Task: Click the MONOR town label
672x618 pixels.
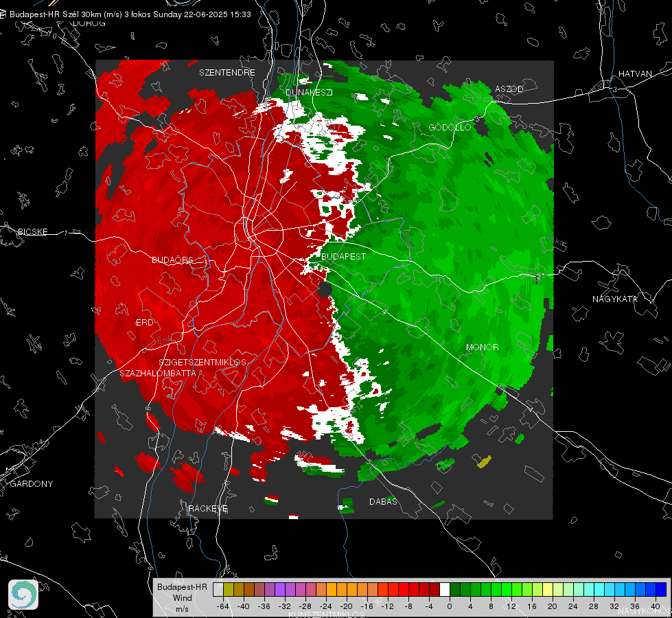Action: (482, 347)
